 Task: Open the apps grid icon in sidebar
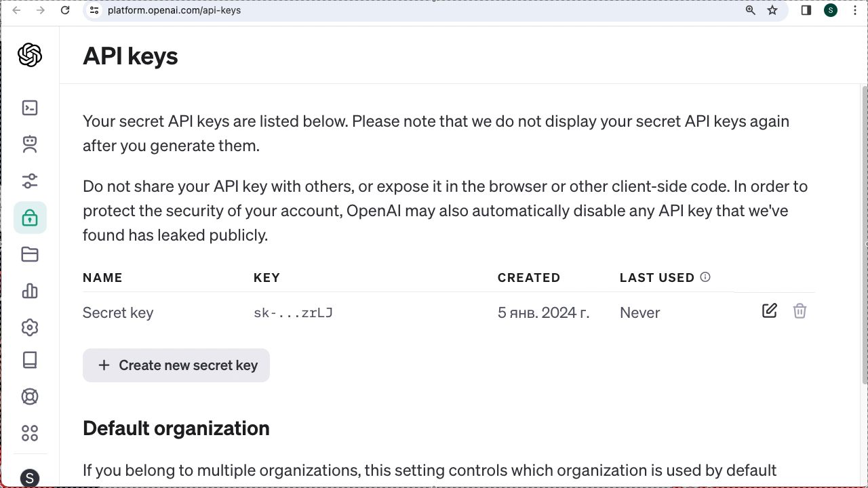click(30, 433)
